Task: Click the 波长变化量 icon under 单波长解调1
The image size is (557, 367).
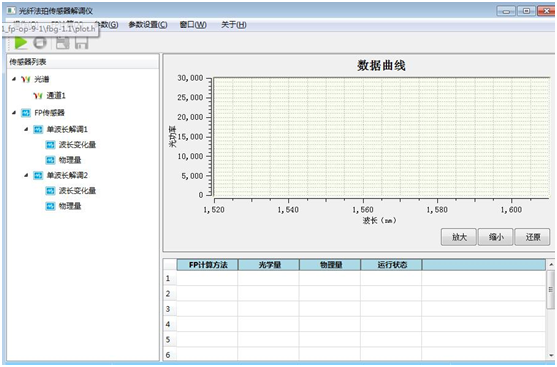Action: coord(50,145)
